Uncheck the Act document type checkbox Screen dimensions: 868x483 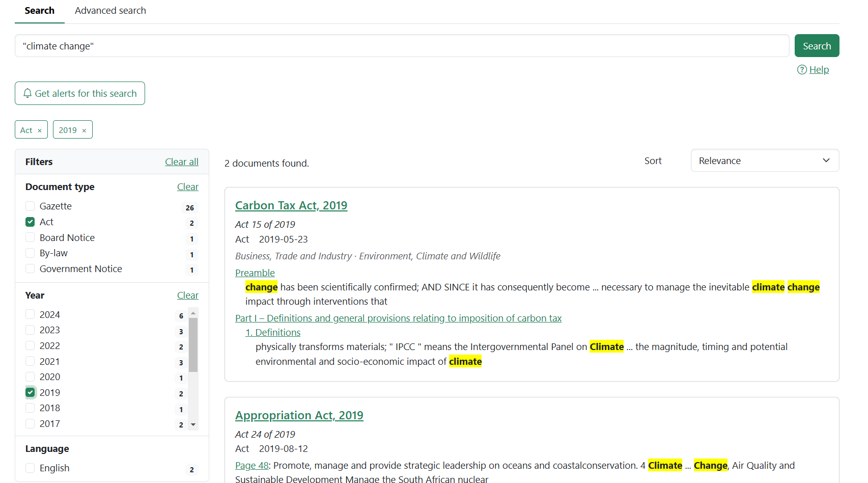click(x=30, y=222)
